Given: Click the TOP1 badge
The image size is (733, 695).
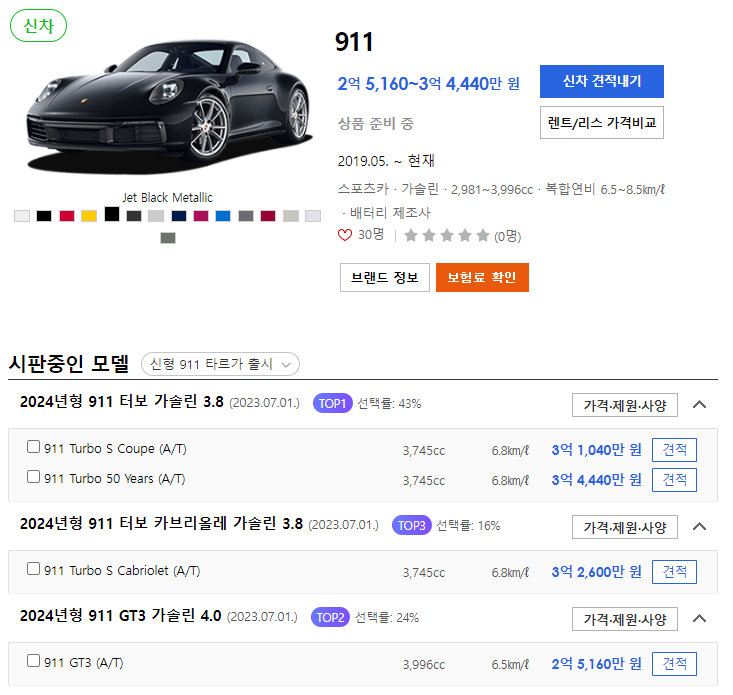Looking at the screenshot, I should 332,403.
